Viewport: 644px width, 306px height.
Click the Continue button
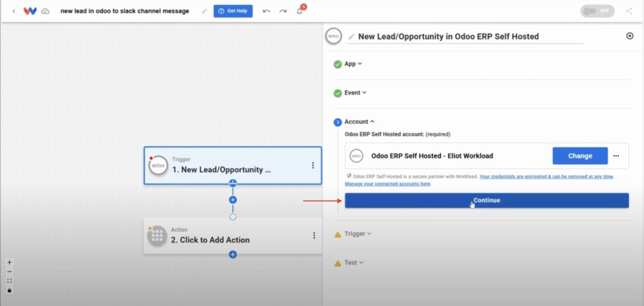pyautogui.click(x=487, y=200)
